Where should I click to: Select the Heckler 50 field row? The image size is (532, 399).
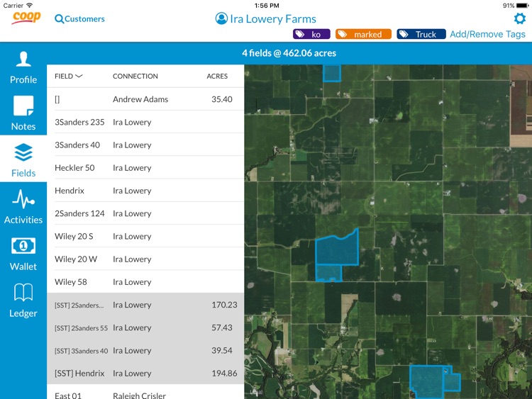(145, 168)
